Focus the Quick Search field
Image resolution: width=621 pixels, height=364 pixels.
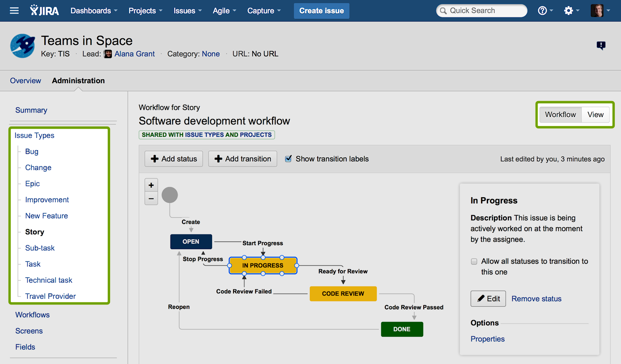click(x=482, y=11)
